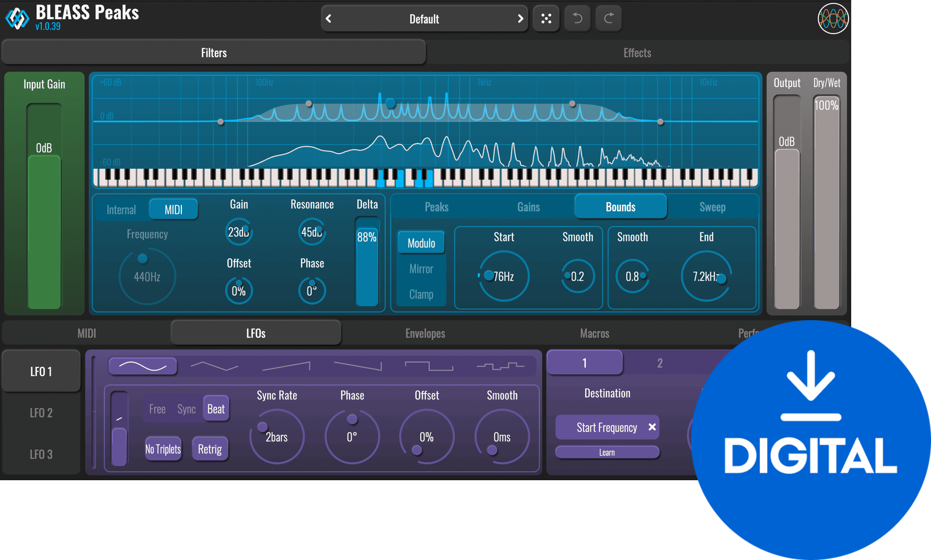931x560 pixels.
Task: Select the sine LFO waveform
Action: point(143,366)
